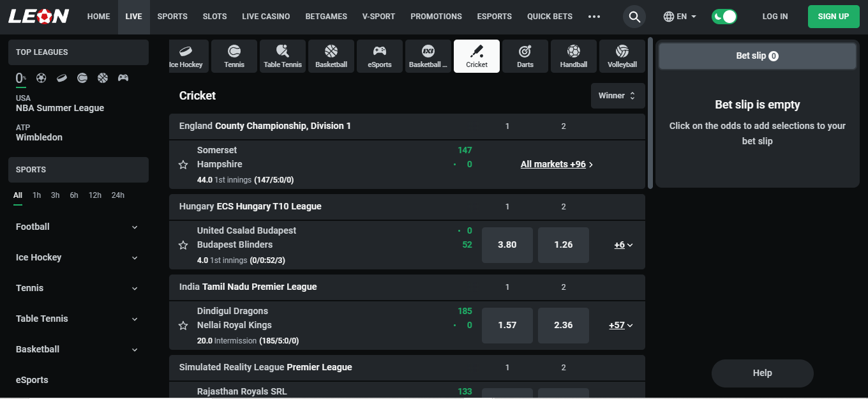Favorite the Dindigul Dragons match star
868x399 pixels.
point(183,326)
